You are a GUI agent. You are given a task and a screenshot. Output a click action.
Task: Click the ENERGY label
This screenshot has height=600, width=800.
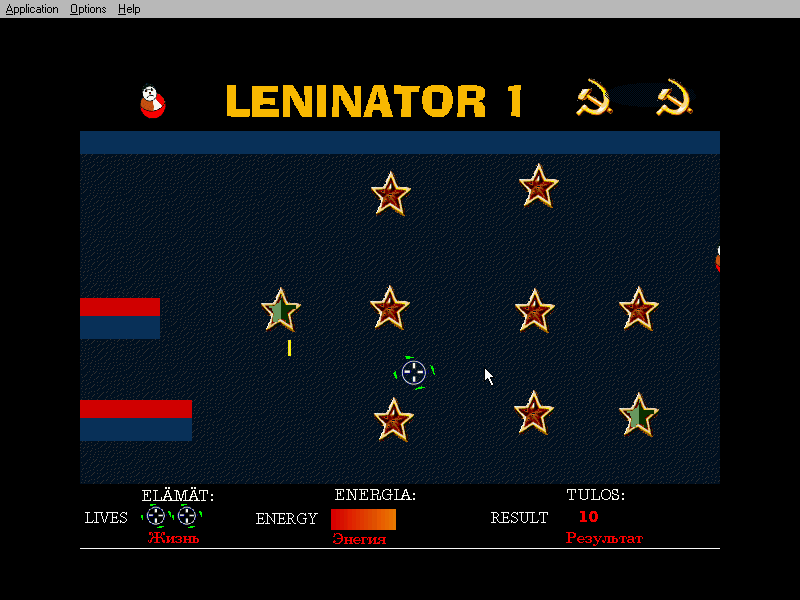click(287, 519)
